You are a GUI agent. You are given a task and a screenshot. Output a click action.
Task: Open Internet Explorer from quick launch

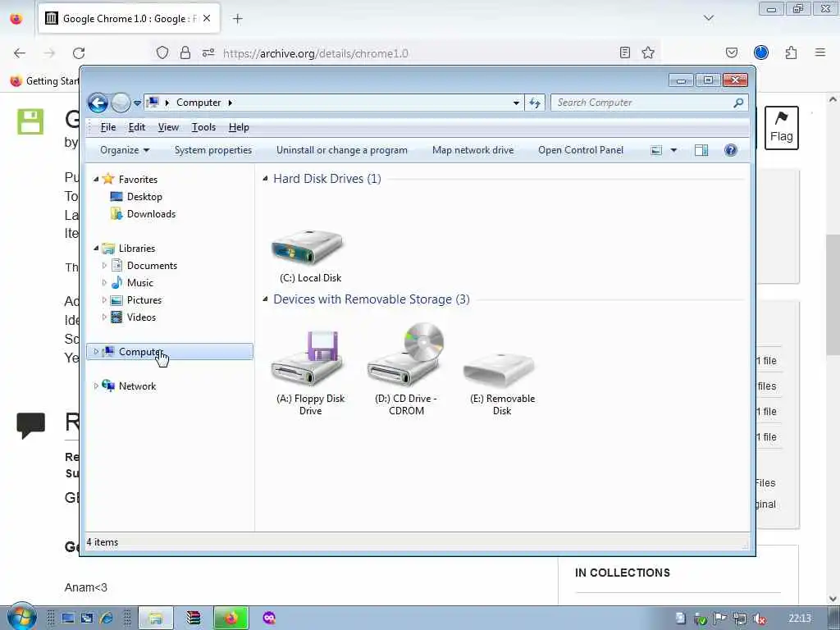pyautogui.click(x=107, y=619)
